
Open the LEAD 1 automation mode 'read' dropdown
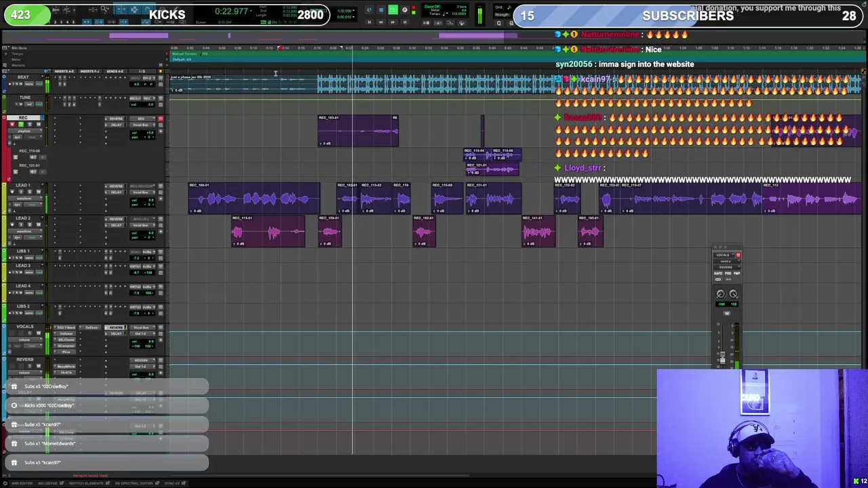(x=33, y=204)
